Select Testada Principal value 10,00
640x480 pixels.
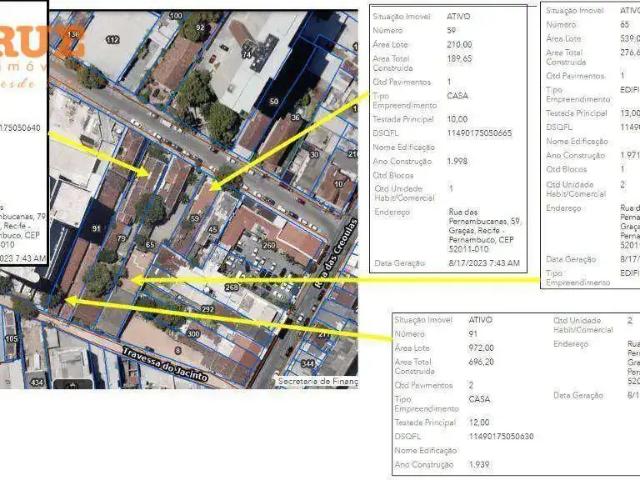pos(457,119)
